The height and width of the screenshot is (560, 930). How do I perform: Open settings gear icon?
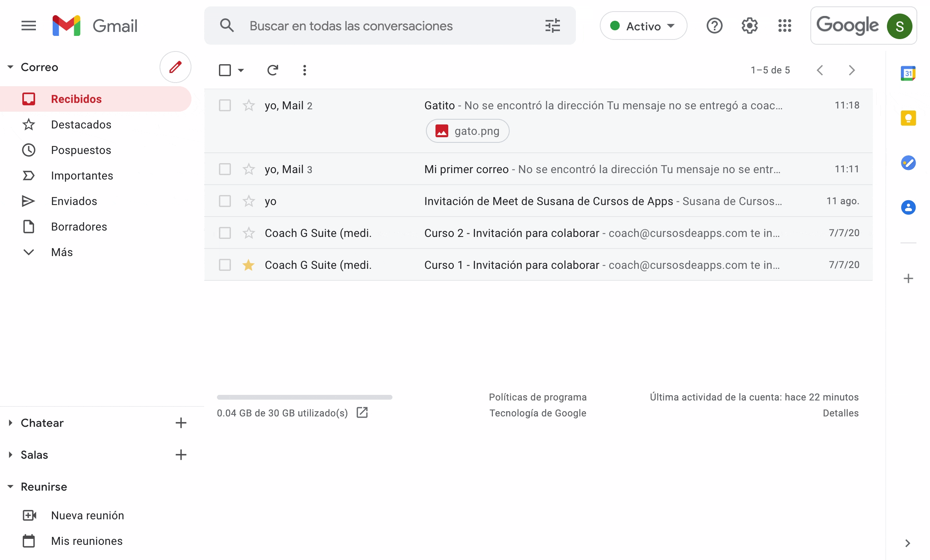point(749,26)
